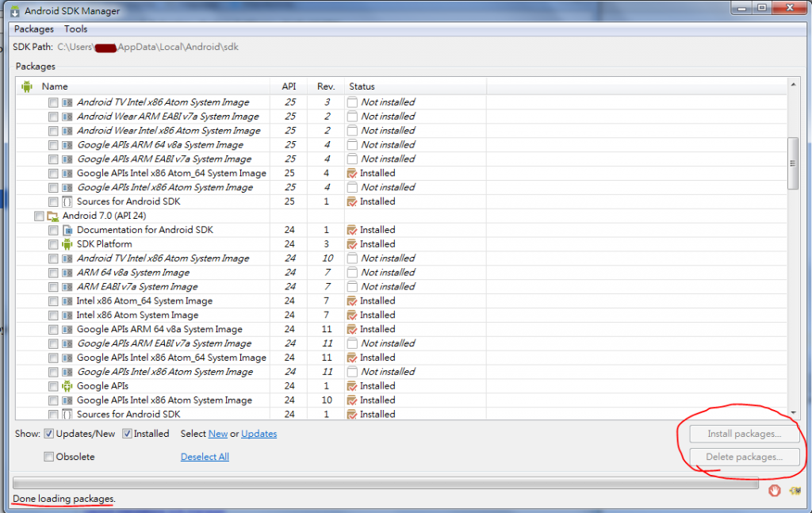Click the loading progress bar
This screenshot has height=513, width=812.
tap(386, 484)
